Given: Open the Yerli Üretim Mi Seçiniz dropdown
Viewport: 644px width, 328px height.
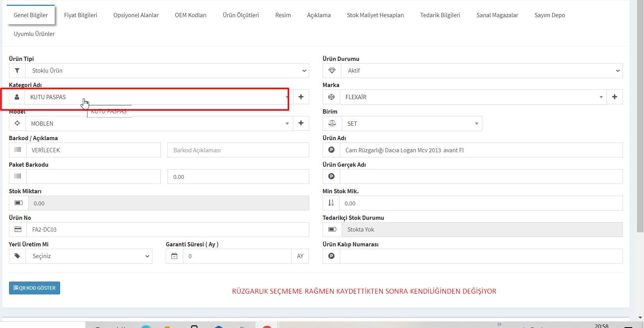Looking at the screenshot, I should (89, 256).
